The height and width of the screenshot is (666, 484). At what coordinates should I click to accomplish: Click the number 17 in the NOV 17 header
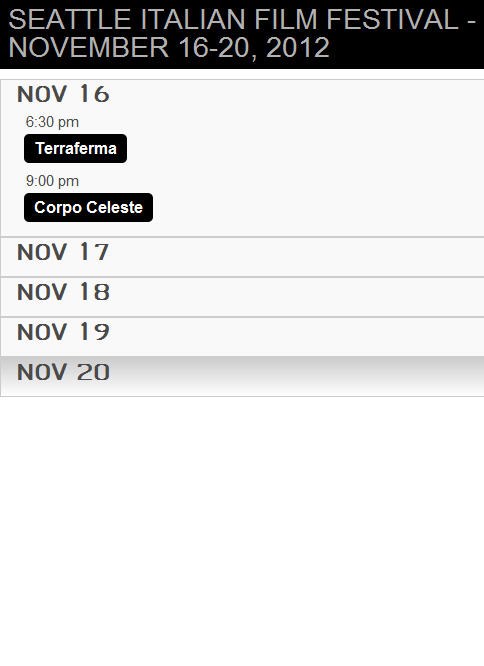point(94,252)
